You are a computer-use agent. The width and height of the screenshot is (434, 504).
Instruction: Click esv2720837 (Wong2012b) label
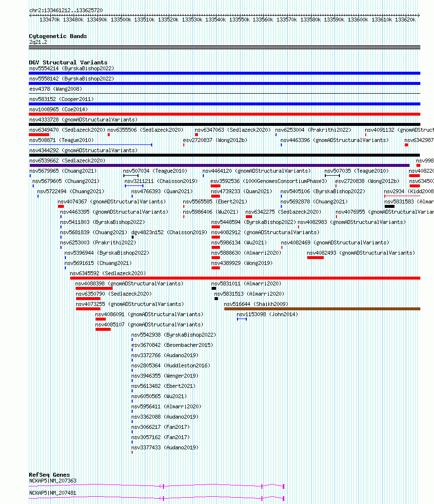coord(215,141)
